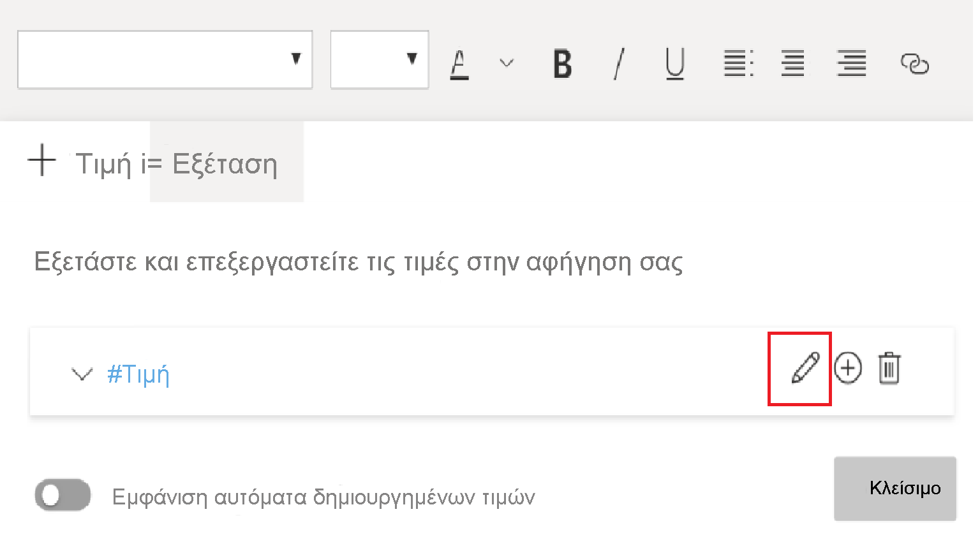
Task: Align text to the left
Action: pyautogui.click(x=738, y=64)
